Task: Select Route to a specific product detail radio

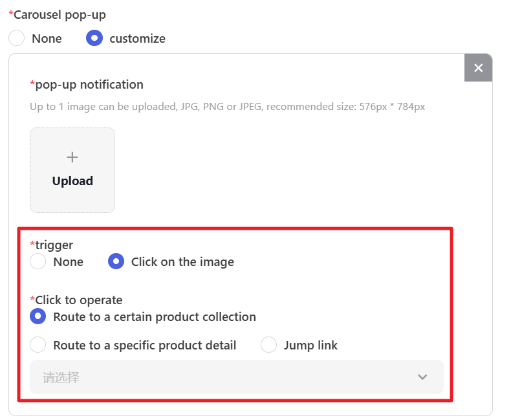Action: point(38,345)
